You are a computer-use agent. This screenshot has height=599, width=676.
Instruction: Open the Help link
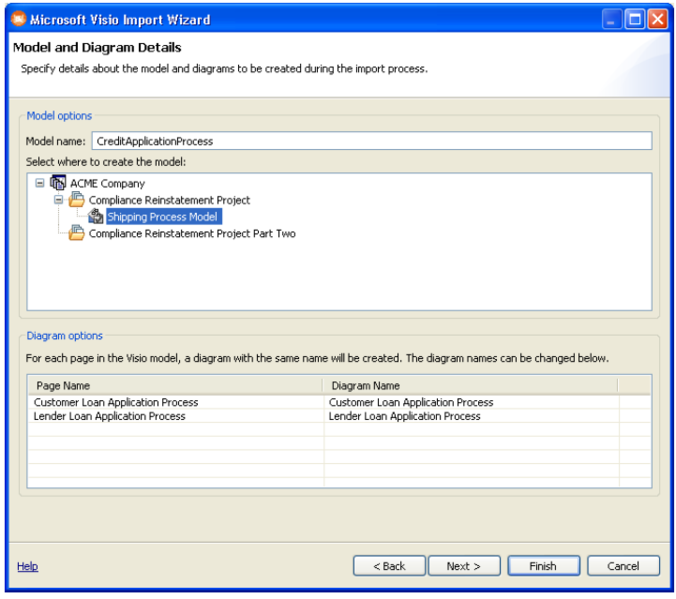pyautogui.click(x=28, y=566)
